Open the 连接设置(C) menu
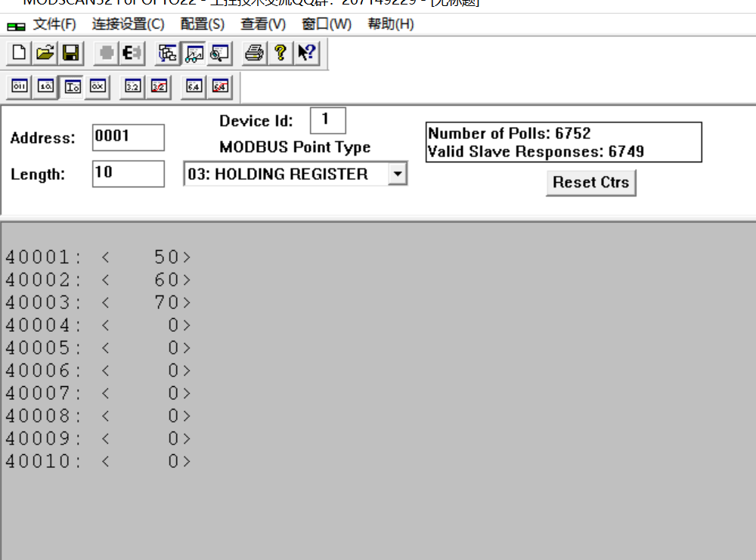 pos(128,24)
